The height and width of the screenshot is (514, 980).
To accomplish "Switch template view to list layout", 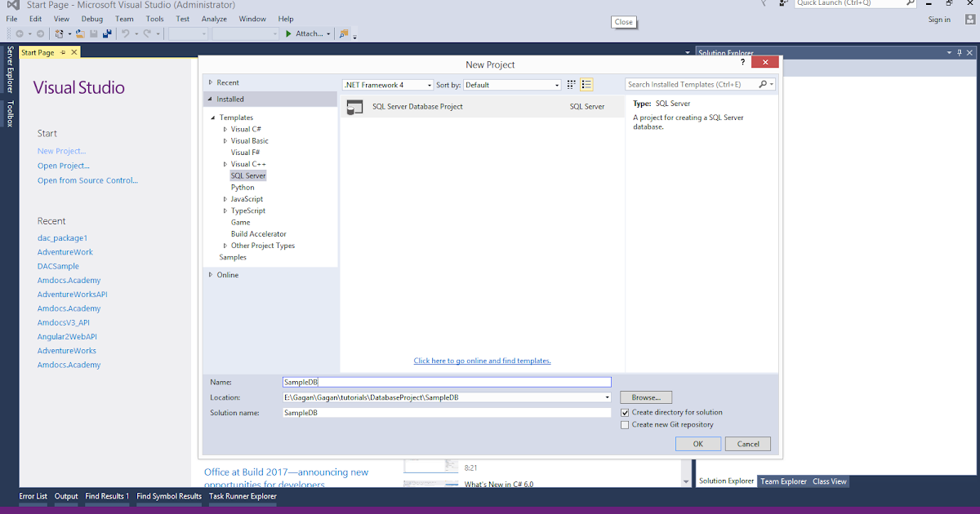I will [586, 84].
